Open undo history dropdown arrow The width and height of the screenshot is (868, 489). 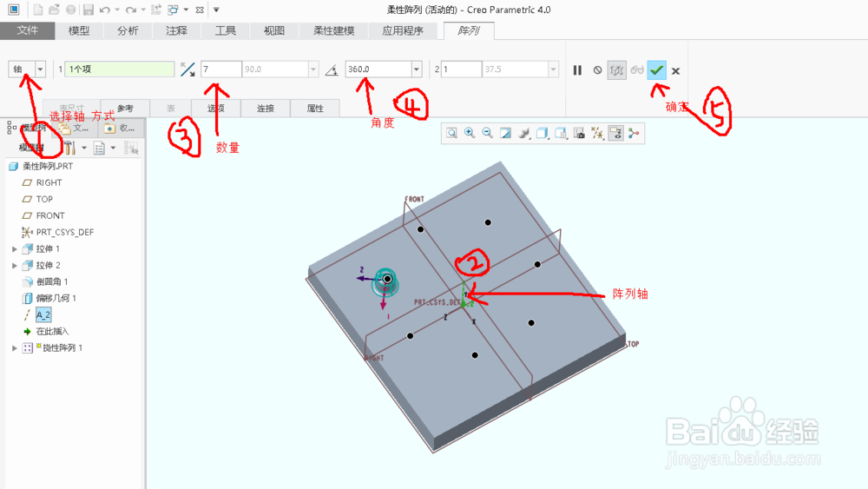point(117,10)
